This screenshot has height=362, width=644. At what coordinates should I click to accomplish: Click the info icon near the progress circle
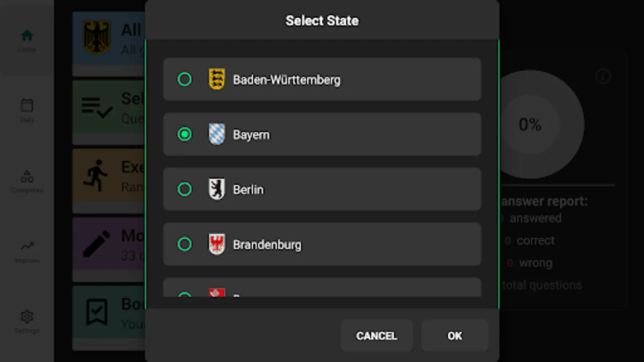coord(603,77)
